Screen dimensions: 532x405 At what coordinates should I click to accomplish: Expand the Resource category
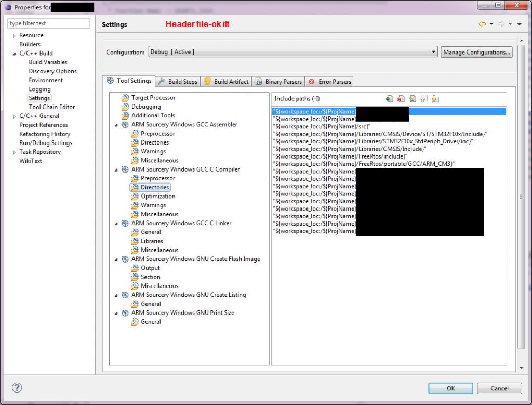click(x=14, y=36)
